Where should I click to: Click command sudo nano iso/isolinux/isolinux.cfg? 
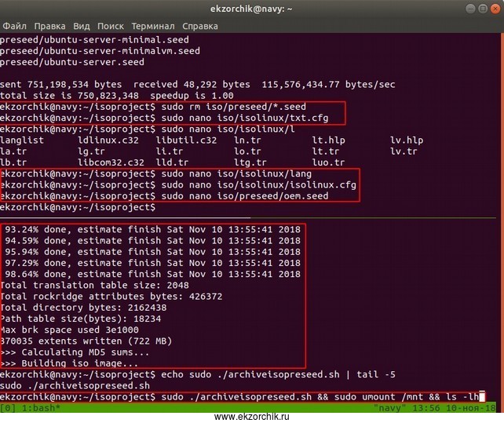point(259,185)
